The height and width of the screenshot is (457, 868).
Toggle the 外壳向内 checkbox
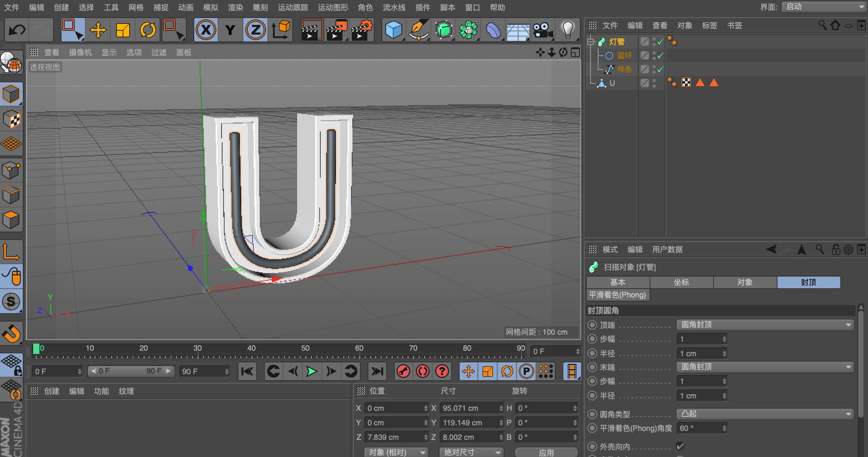pyautogui.click(x=680, y=446)
